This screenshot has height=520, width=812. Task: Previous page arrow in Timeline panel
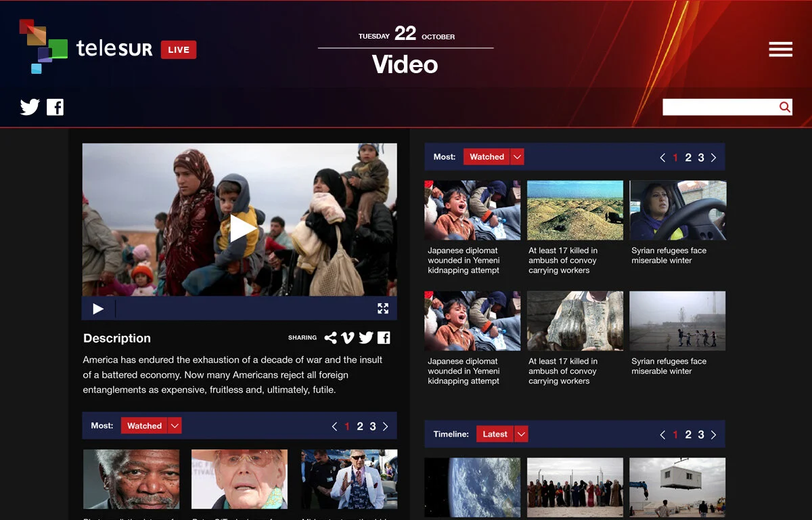pyautogui.click(x=662, y=435)
